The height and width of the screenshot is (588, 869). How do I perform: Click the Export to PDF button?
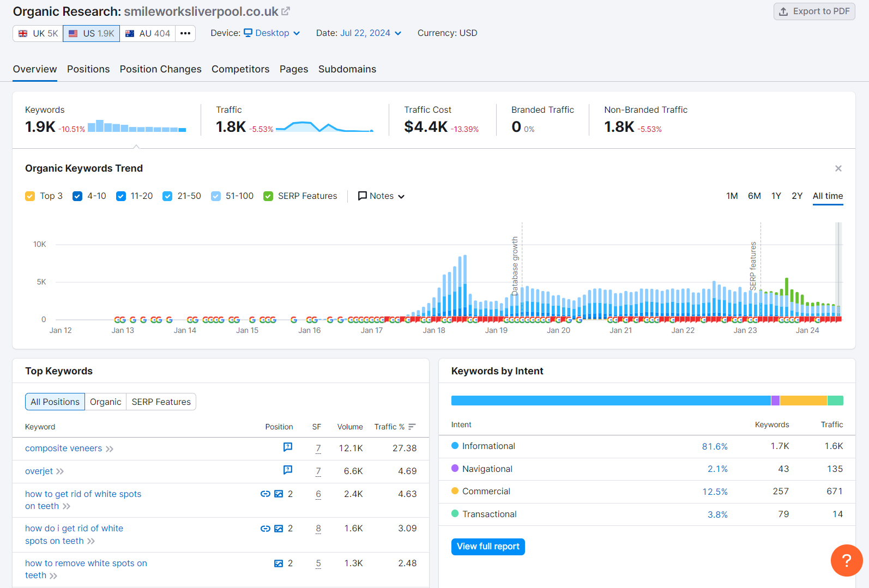click(814, 11)
